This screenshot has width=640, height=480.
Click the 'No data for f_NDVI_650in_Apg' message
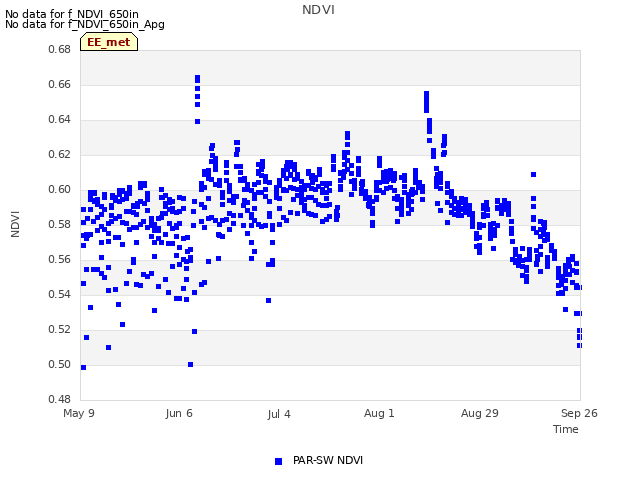85,24
